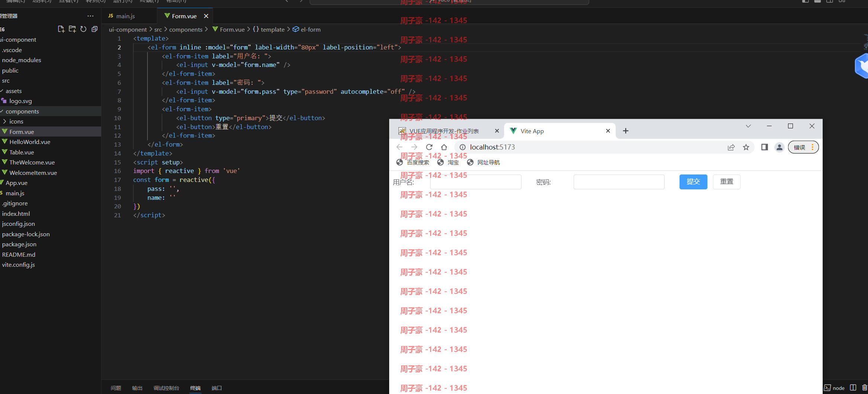Refresh the explorer file tree
The image size is (868, 394).
[83, 29]
